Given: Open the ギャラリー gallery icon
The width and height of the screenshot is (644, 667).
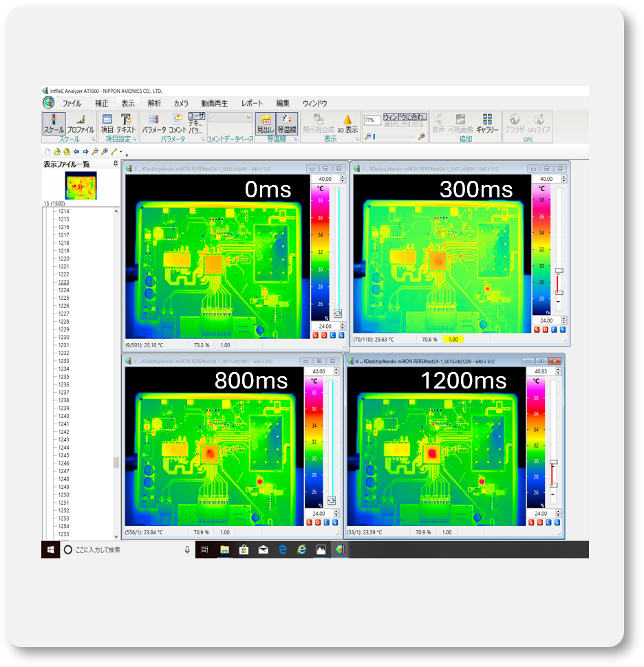Looking at the screenshot, I should point(487,124).
